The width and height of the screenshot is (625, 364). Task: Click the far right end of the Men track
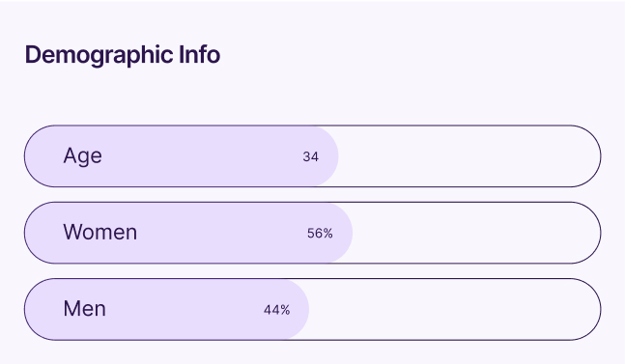point(593,309)
